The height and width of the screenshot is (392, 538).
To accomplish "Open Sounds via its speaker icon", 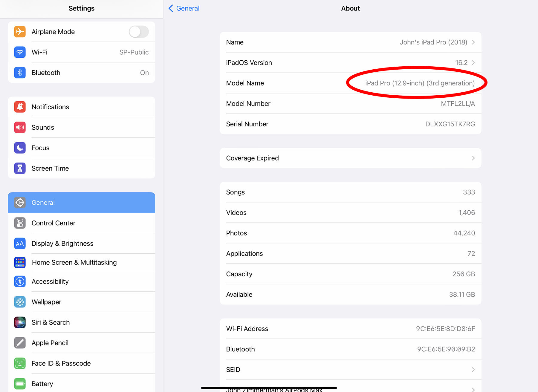I will [20, 127].
